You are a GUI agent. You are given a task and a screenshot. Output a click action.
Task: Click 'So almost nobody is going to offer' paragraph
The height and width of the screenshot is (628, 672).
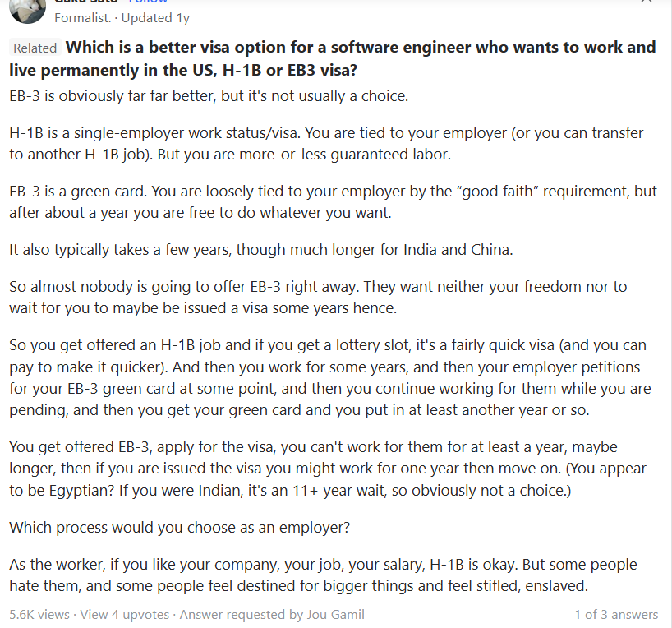click(x=318, y=297)
